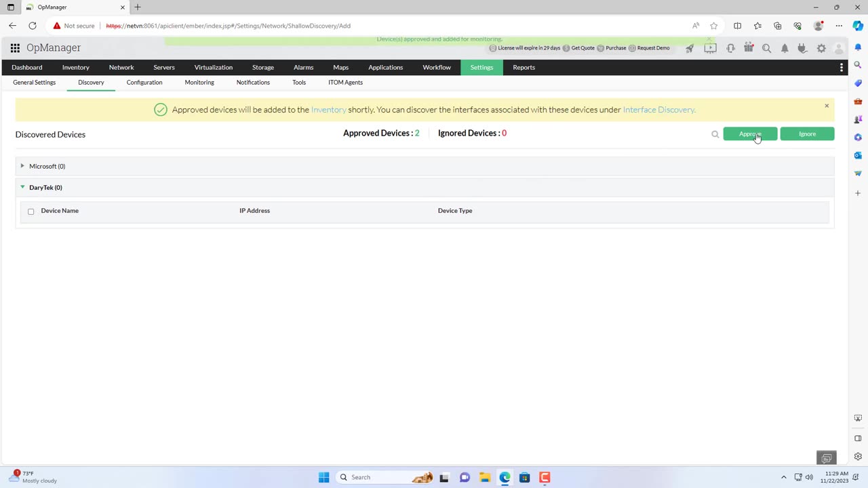Follow the Interface Discovery link
Viewport: 868px width, 488px height.
659,110
